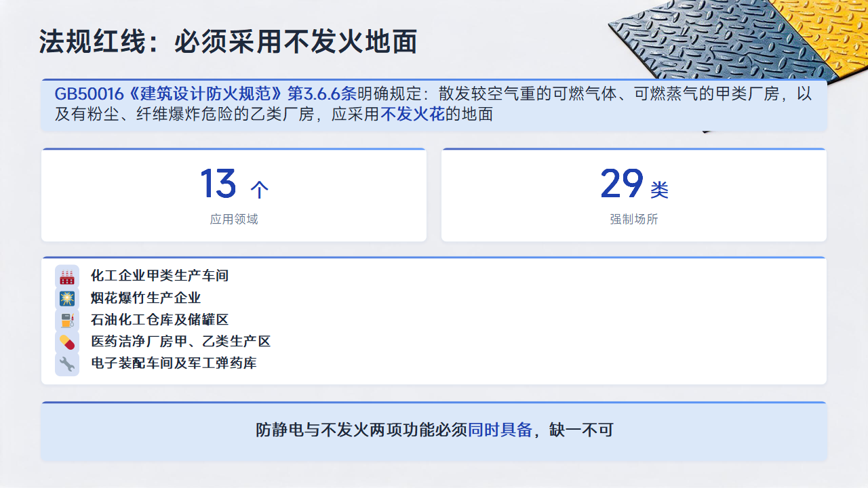Select list item 医药洁净厂房甲、乙类生产区

click(x=181, y=342)
